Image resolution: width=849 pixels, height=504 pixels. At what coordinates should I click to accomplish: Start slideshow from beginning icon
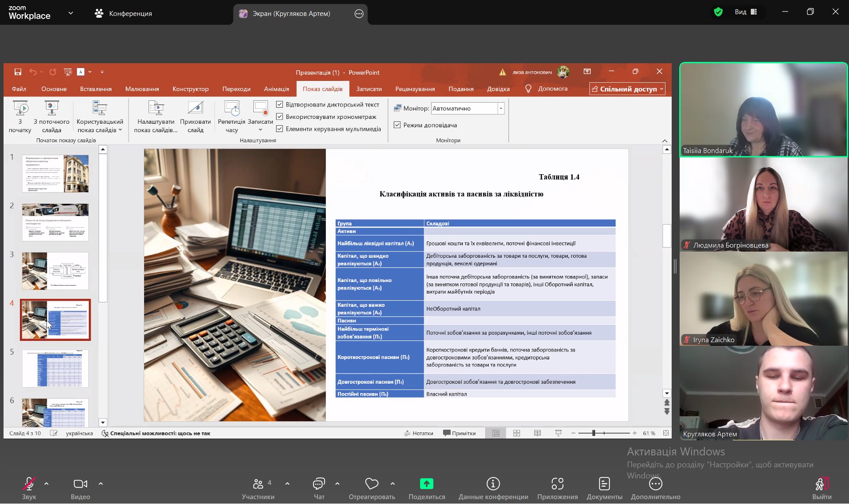[20, 109]
